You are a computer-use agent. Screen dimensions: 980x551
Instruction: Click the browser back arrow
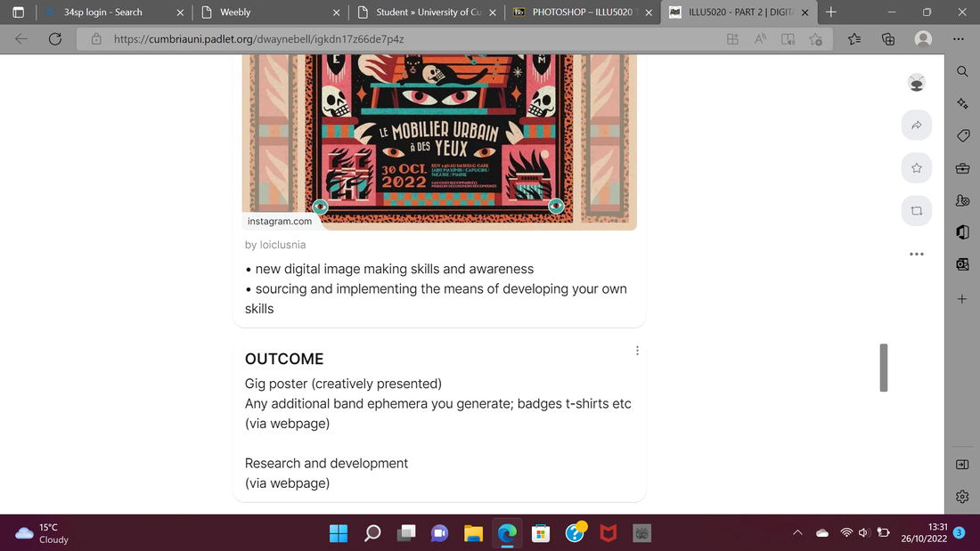tap(21, 39)
